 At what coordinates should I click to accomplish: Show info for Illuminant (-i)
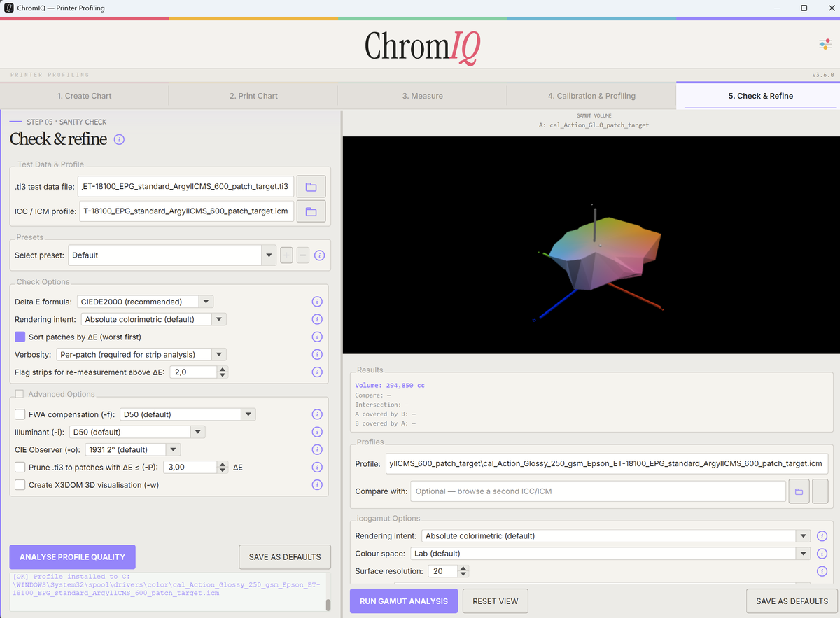click(316, 432)
